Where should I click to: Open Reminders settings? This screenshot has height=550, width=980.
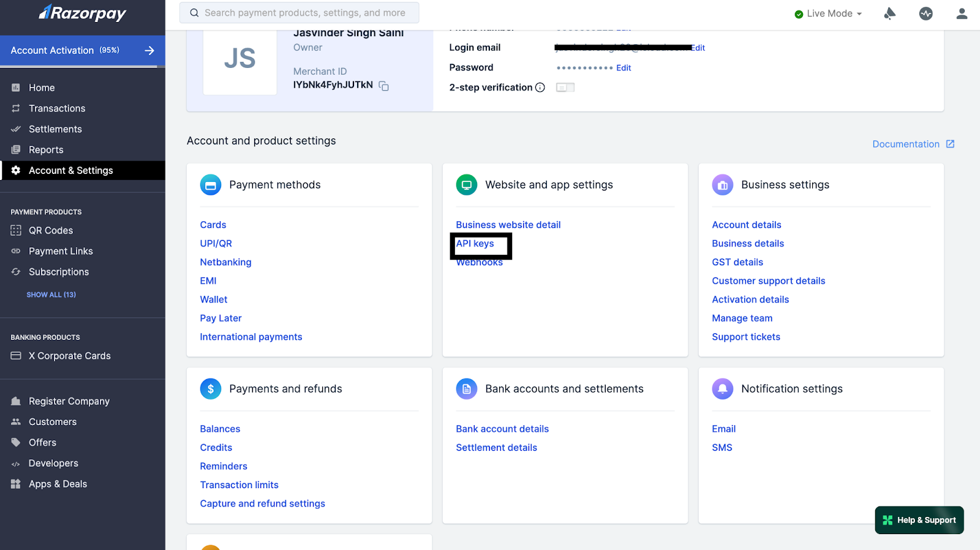point(224,467)
